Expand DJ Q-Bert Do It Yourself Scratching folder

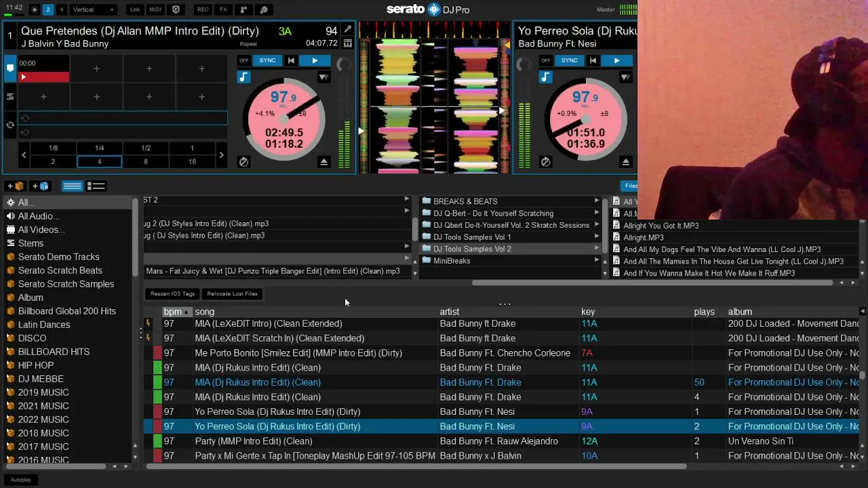[597, 213]
